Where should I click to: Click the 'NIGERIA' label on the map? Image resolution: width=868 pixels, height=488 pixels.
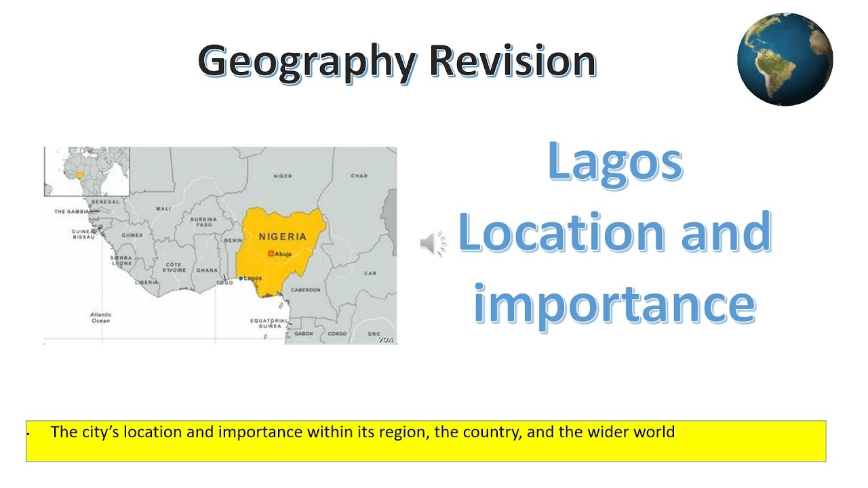pyautogui.click(x=283, y=237)
